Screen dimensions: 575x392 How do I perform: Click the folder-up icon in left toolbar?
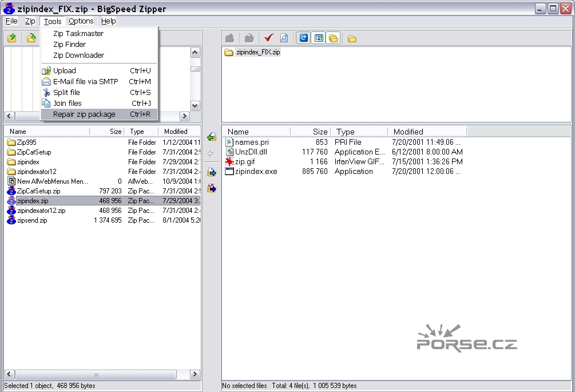coord(12,38)
